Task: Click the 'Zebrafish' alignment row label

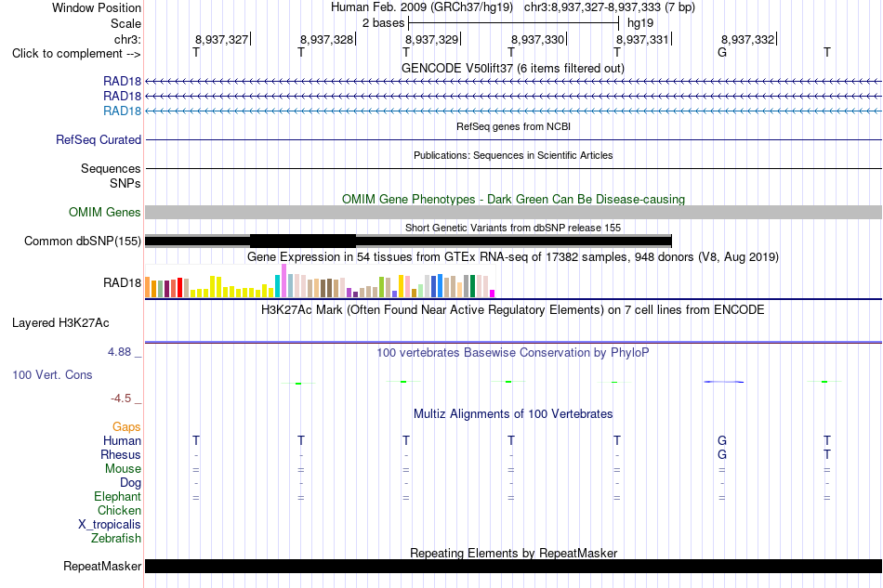Action: 116,539
